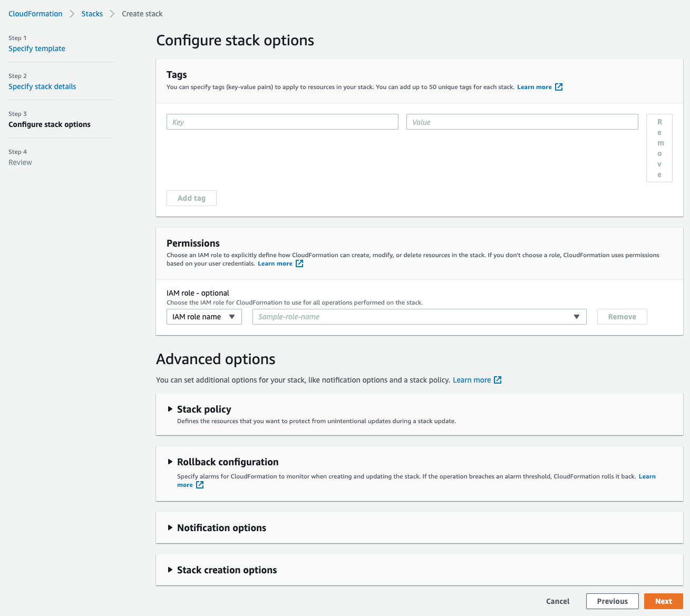The width and height of the screenshot is (690, 616).
Task: Select the Configure stack options heading
Action: click(235, 41)
